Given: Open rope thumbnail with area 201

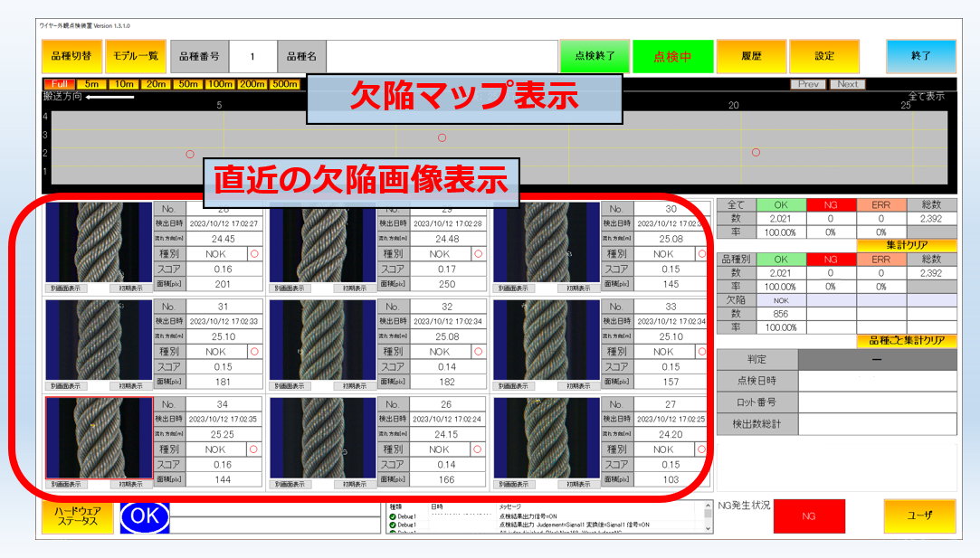Looking at the screenshot, I should (99, 241).
